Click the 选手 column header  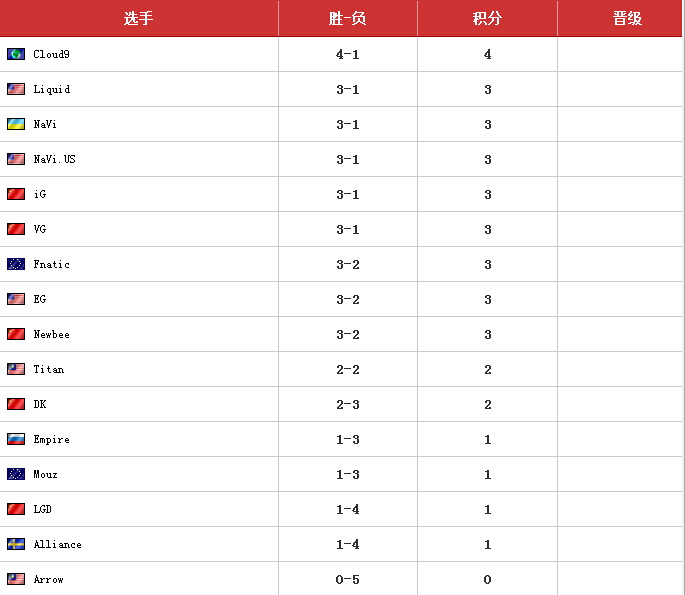[x=139, y=19]
